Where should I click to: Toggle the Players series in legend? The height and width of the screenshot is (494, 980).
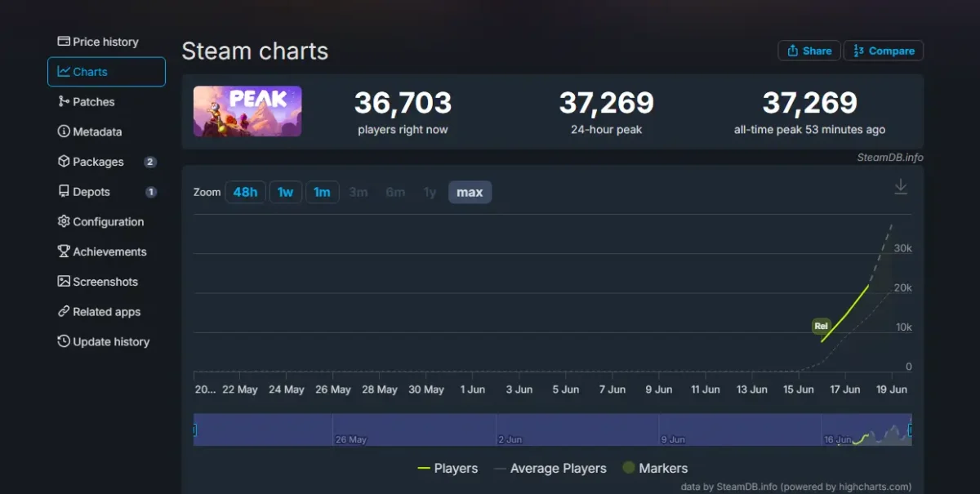[448, 469]
